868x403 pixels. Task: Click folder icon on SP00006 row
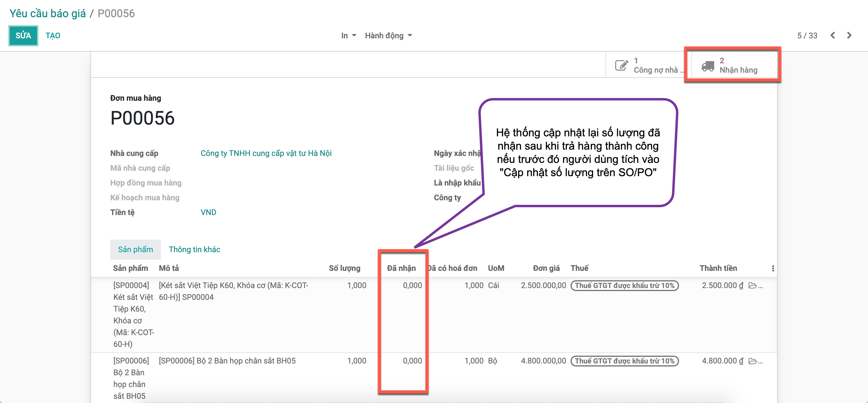tap(752, 361)
